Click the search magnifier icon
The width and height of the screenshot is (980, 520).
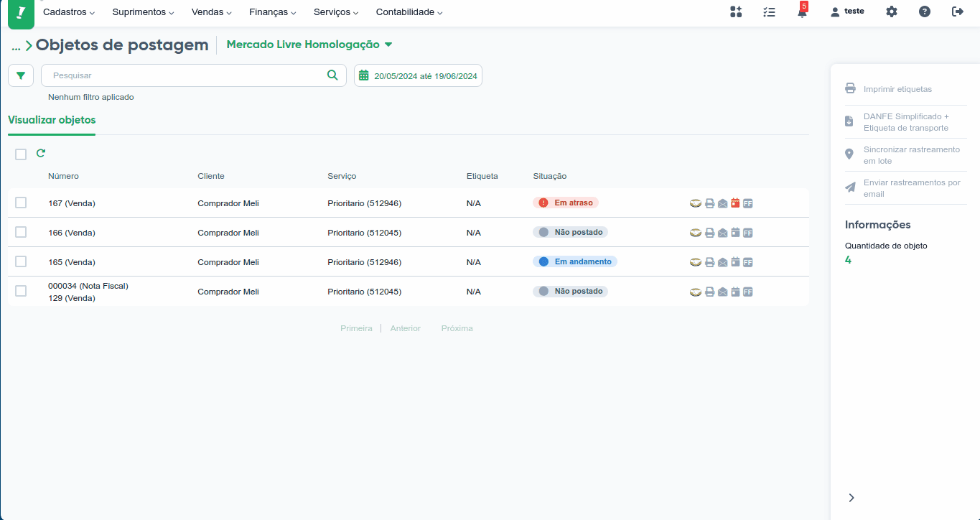332,75
